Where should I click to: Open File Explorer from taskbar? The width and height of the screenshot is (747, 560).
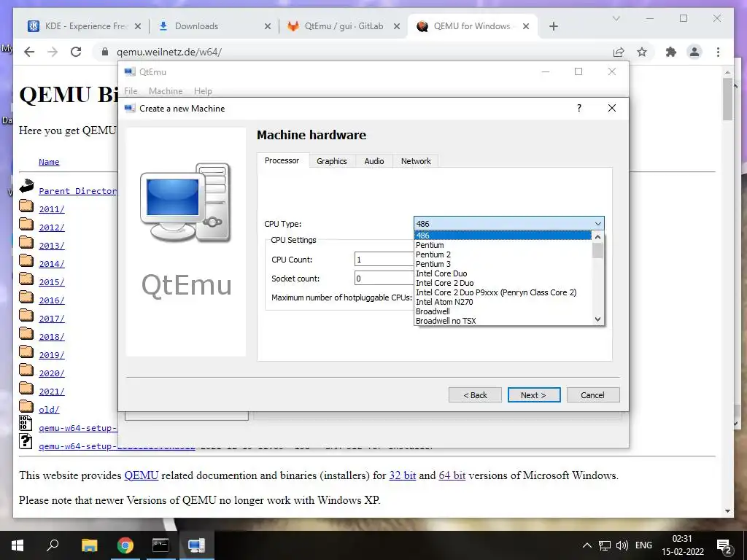point(89,545)
